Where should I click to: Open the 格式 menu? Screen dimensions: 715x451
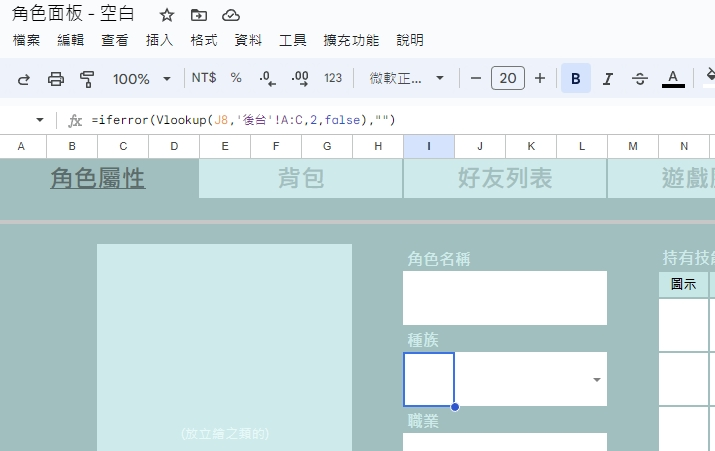tap(203, 40)
